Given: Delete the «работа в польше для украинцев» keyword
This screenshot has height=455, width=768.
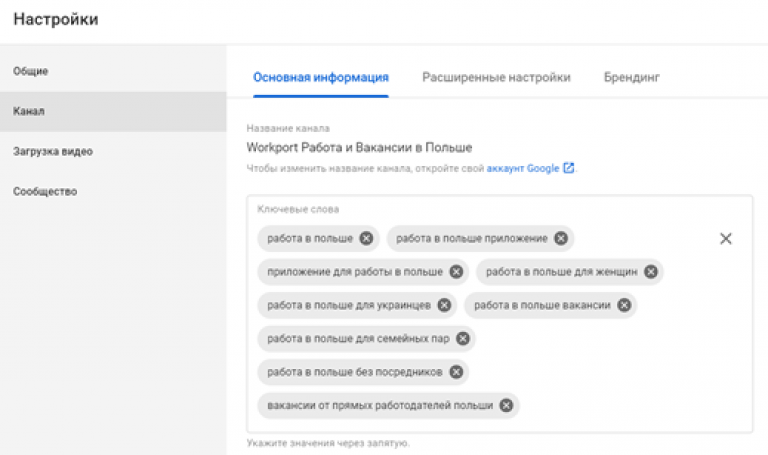Looking at the screenshot, I should pos(444,305).
